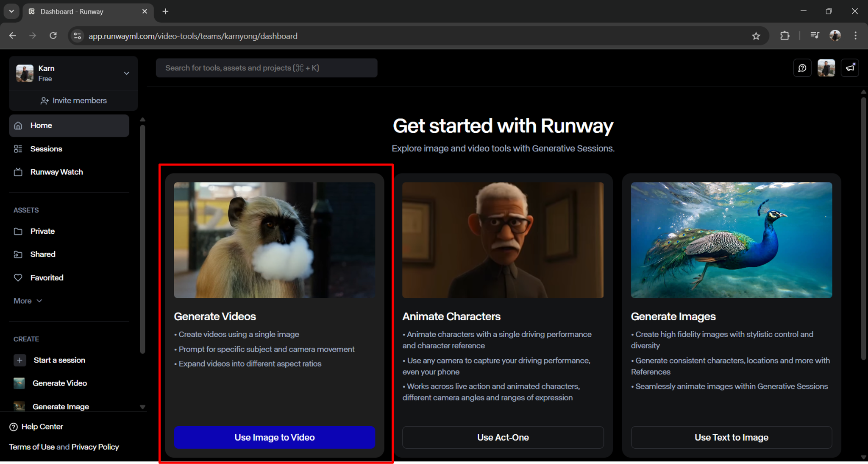
Task: Click the Help Center question icon
Action: click(x=14, y=427)
